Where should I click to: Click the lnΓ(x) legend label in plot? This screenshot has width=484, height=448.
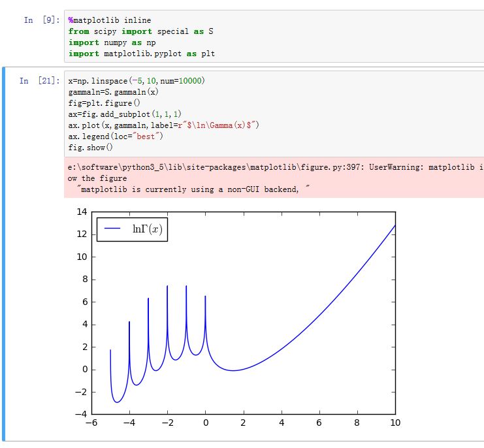pos(147,229)
